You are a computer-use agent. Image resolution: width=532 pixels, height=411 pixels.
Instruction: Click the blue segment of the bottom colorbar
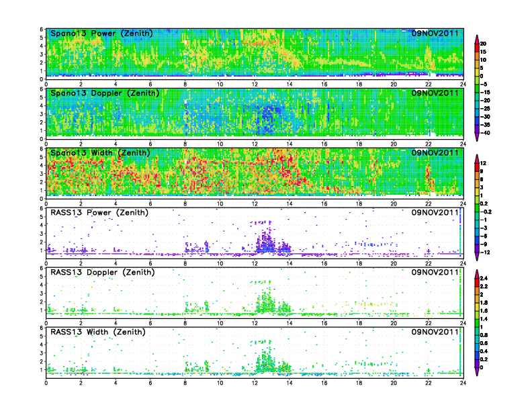point(477,355)
